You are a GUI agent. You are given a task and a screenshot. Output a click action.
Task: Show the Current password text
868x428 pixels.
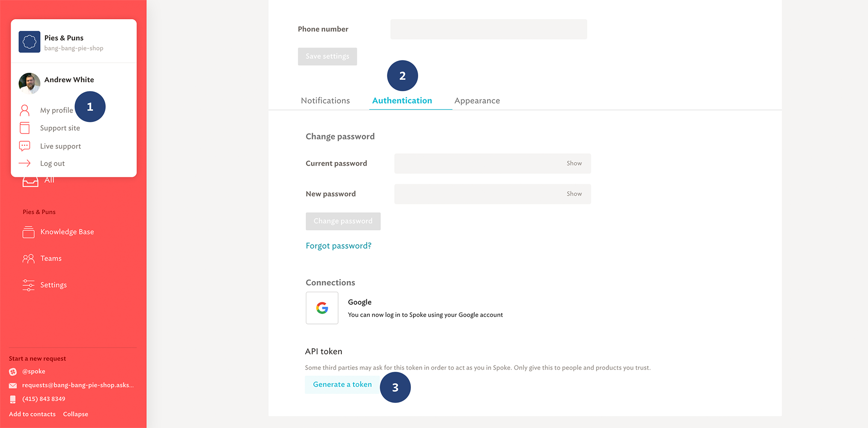click(x=574, y=163)
